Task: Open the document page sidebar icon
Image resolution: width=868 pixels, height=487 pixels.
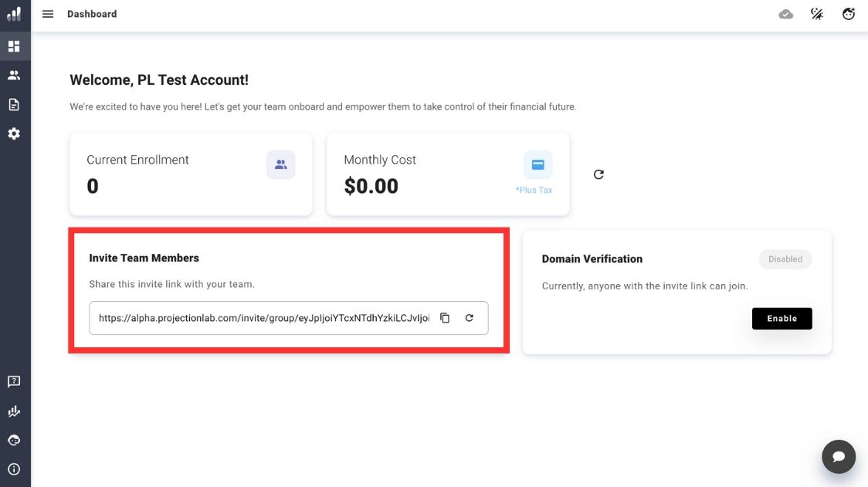Action: point(14,104)
